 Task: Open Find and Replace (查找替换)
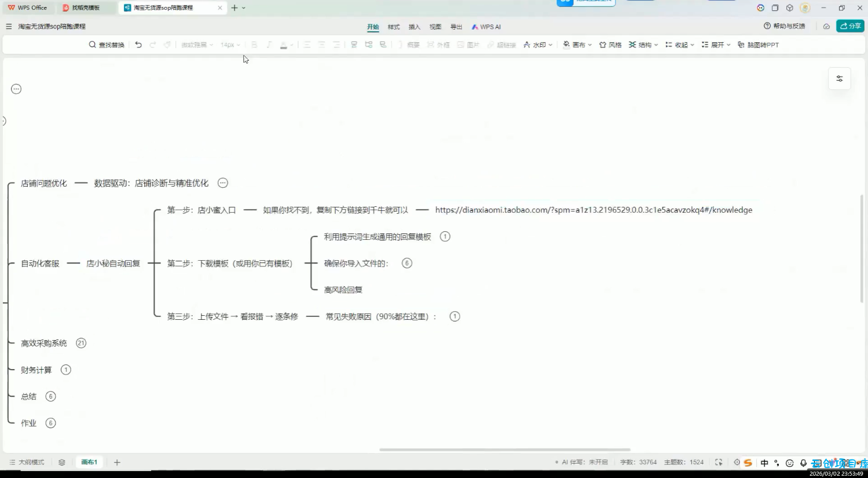tap(107, 45)
